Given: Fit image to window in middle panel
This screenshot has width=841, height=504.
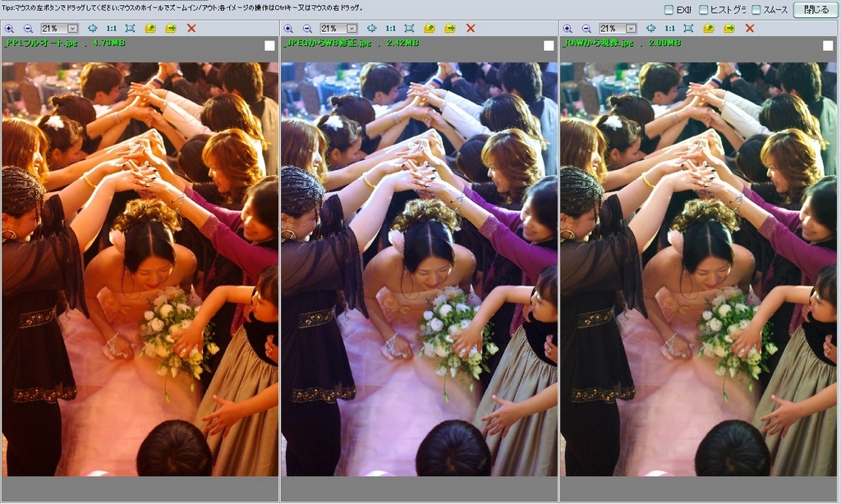Looking at the screenshot, I should pyautogui.click(x=409, y=29).
